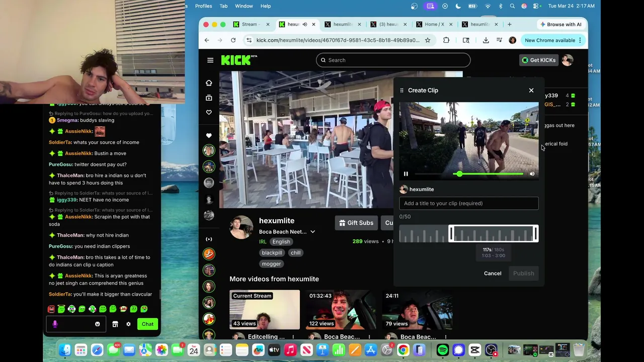Click Browse with AI button
Viewport: 644px width, 362px height.
click(x=560, y=24)
